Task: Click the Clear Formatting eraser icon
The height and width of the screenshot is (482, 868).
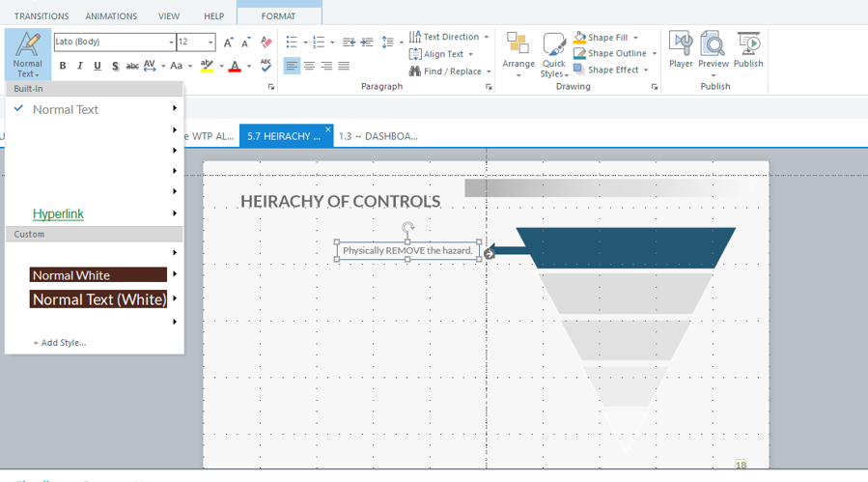Action: click(x=266, y=43)
